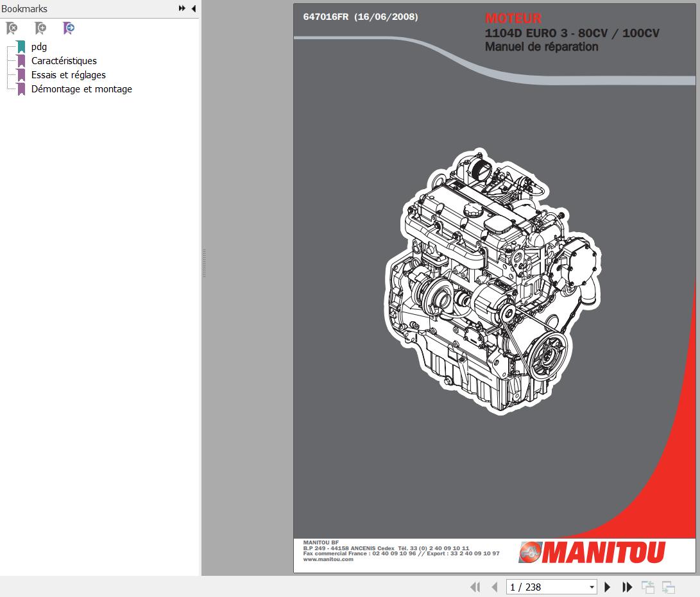
Task: Click the www.manitou.com text
Action: click(328, 560)
